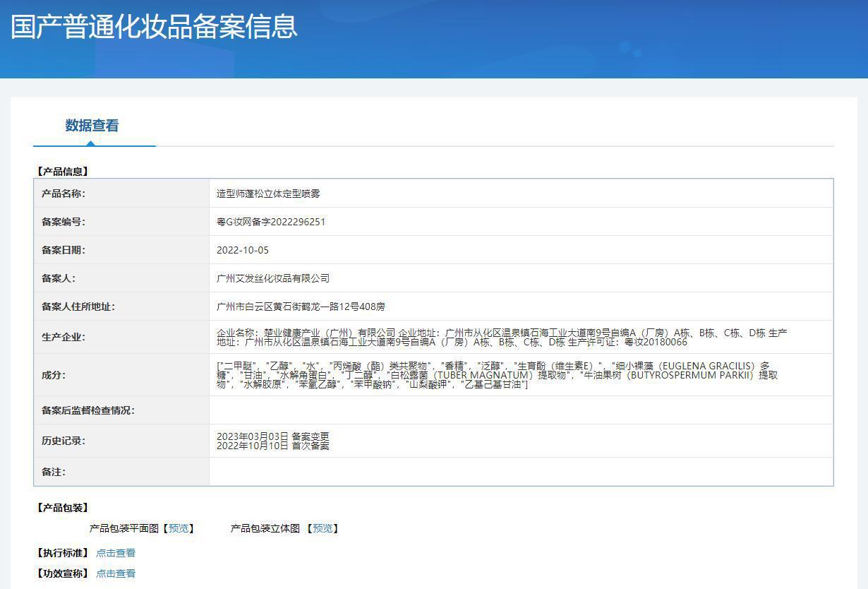Click 点击查看 next to 功效宣称

116,573
